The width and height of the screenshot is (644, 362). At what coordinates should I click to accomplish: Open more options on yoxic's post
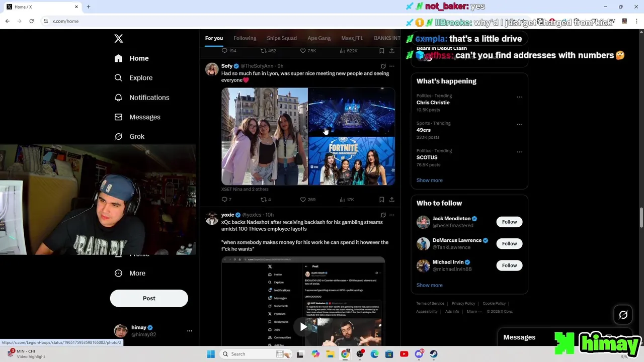[x=392, y=215]
